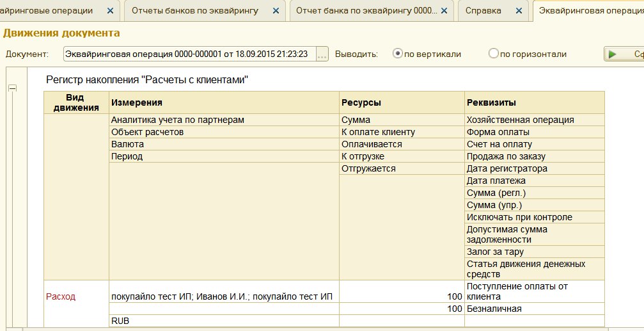
Task: Click the Ресурсы column header
Action: click(x=402, y=102)
